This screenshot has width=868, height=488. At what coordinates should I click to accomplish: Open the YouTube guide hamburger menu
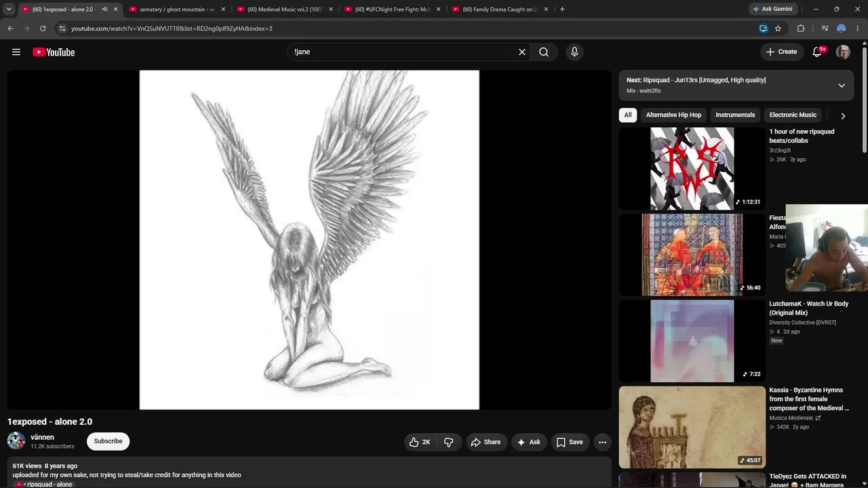16,52
